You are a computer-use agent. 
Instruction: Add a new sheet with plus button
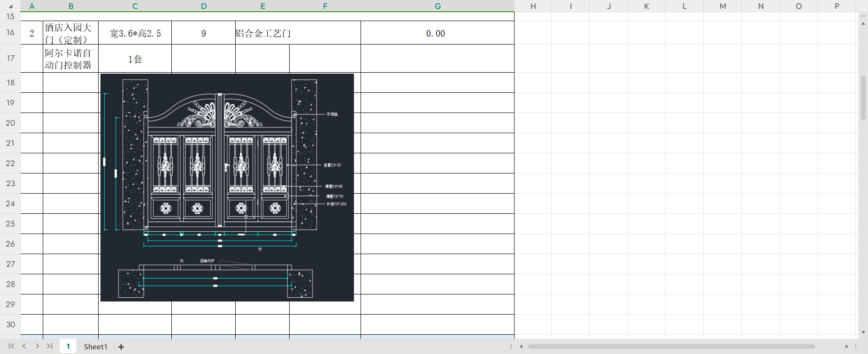tap(121, 347)
